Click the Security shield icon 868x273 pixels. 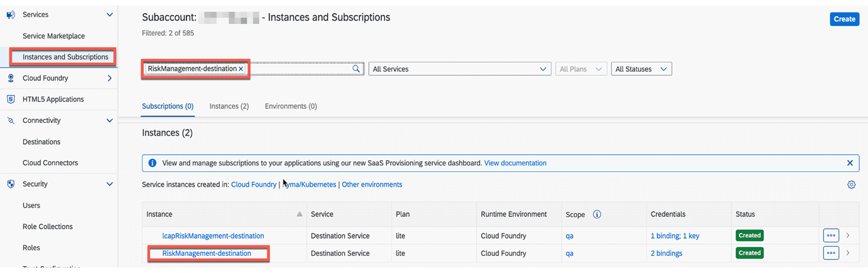(10, 184)
